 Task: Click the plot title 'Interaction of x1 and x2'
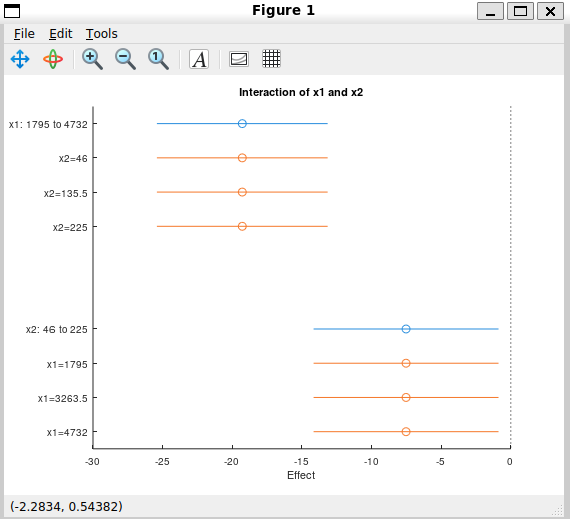click(301, 92)
